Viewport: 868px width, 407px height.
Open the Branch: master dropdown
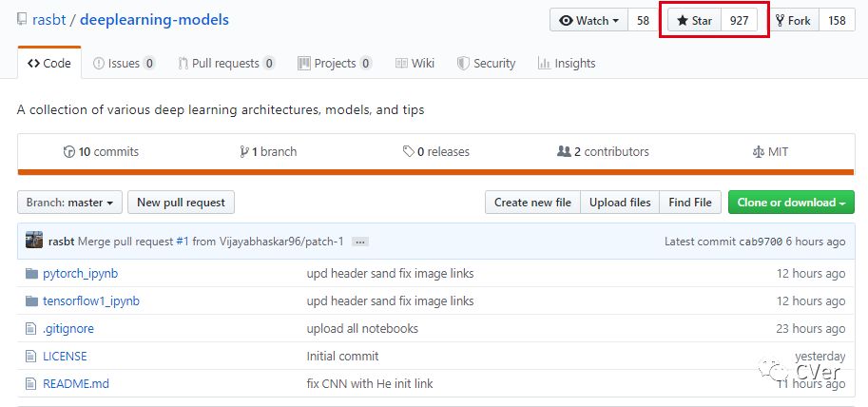coord(70,203)
